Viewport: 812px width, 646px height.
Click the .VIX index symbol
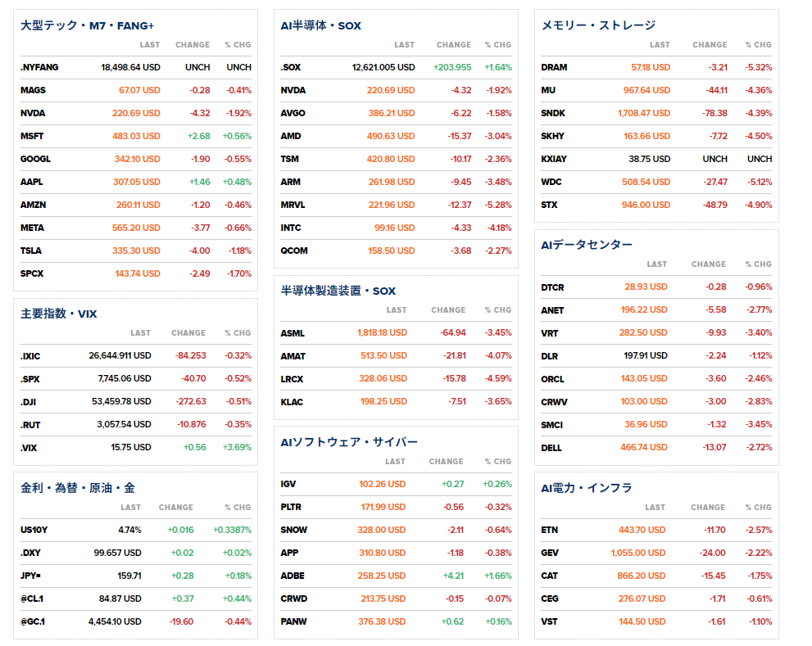pos(29,448)
